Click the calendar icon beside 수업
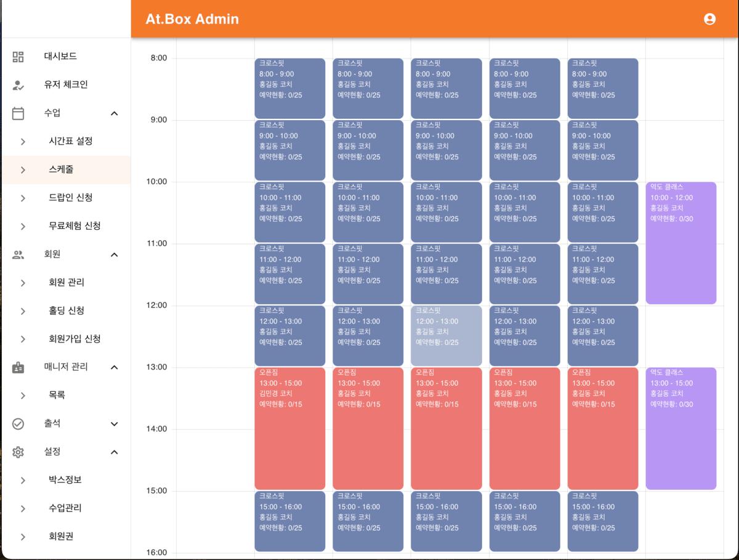 coord(18,113)
